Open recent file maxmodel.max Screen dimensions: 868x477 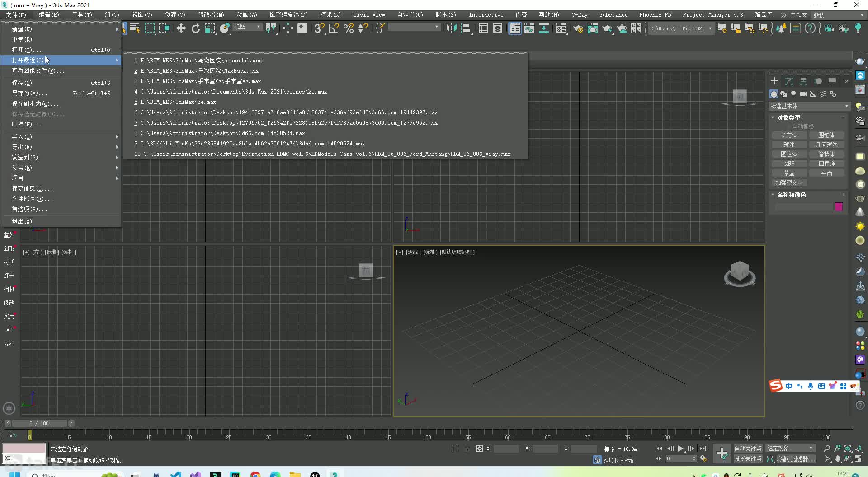click(x=325, y=61)
